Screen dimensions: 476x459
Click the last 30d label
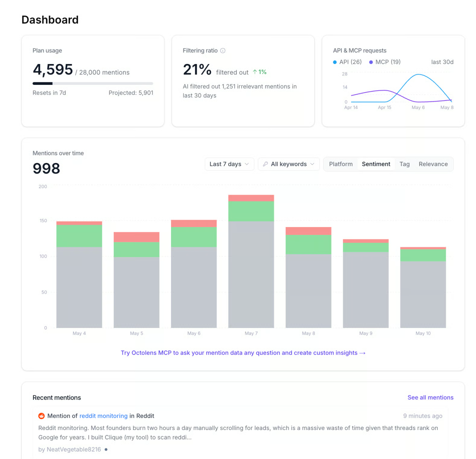[x=442, y=62]
